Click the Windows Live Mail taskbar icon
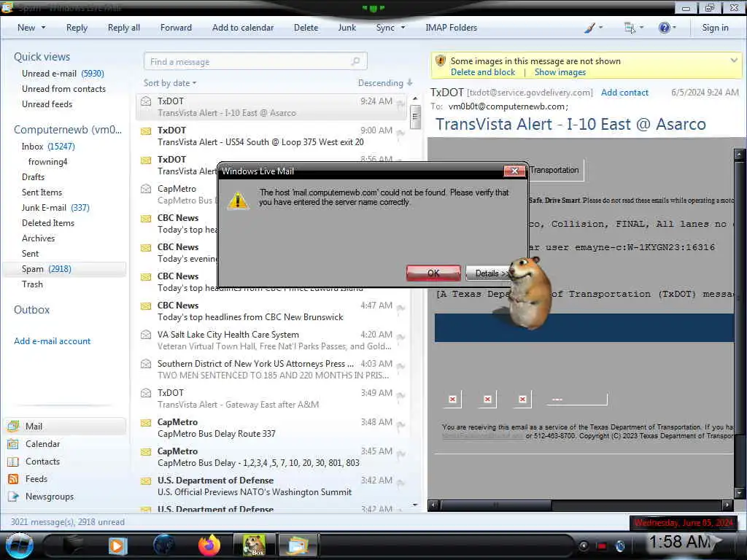Image resolution: width=747 pixels, height=560 pixels. coord(298,545)
